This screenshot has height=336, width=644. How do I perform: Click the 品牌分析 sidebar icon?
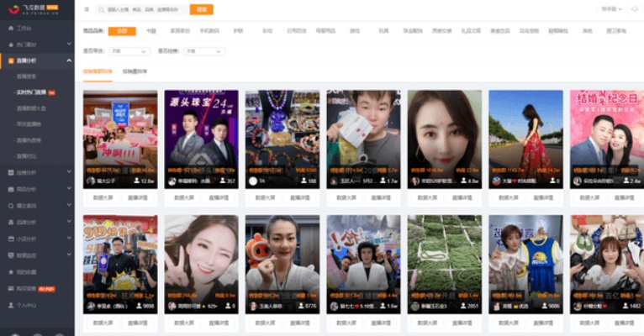pyautogui.click(x=11, y=222)
